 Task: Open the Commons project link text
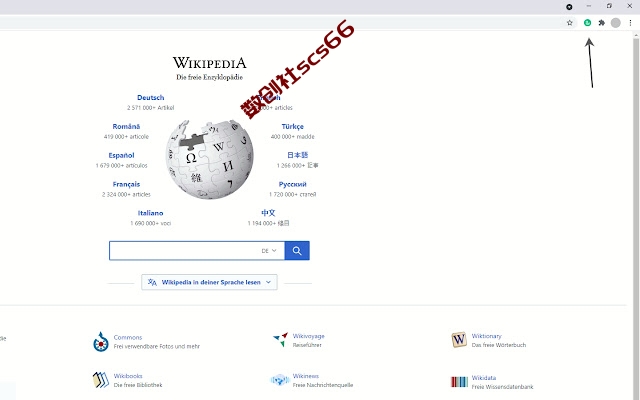tap(128, 338)
